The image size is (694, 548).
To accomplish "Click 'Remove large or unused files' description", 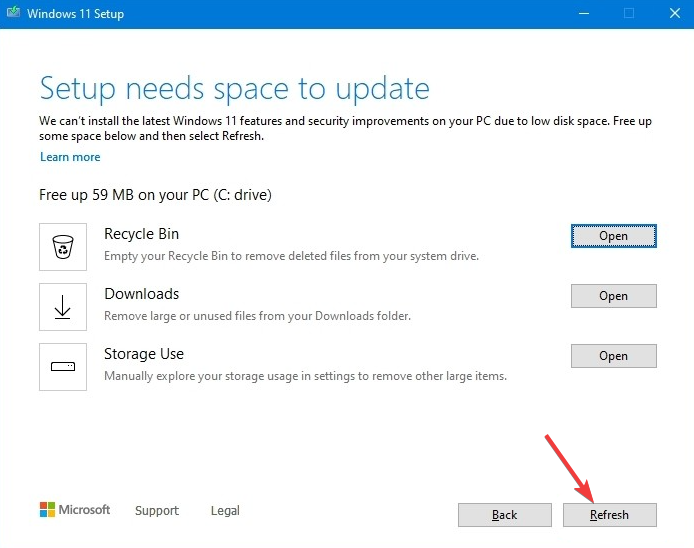I will pyautogui.click(x=257, y=316).
